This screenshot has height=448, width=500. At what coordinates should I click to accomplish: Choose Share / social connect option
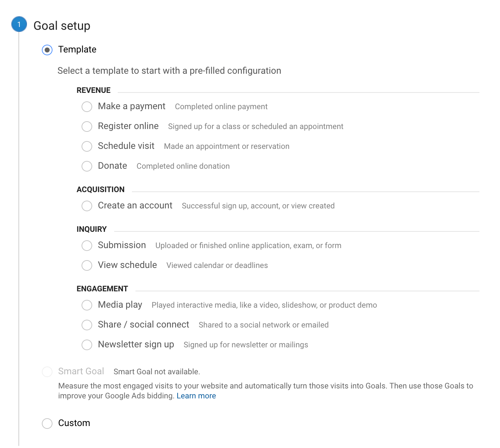pyautogui.click(x=87, y=325)
